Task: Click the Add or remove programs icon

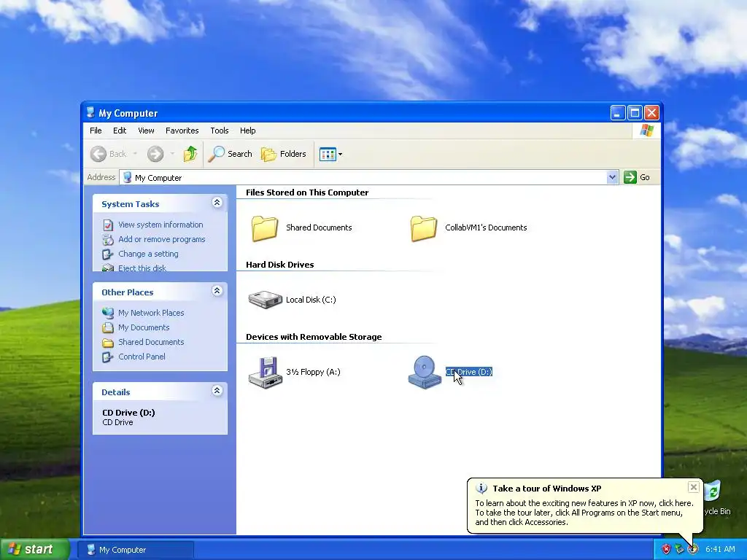Action: pos(108,239)
